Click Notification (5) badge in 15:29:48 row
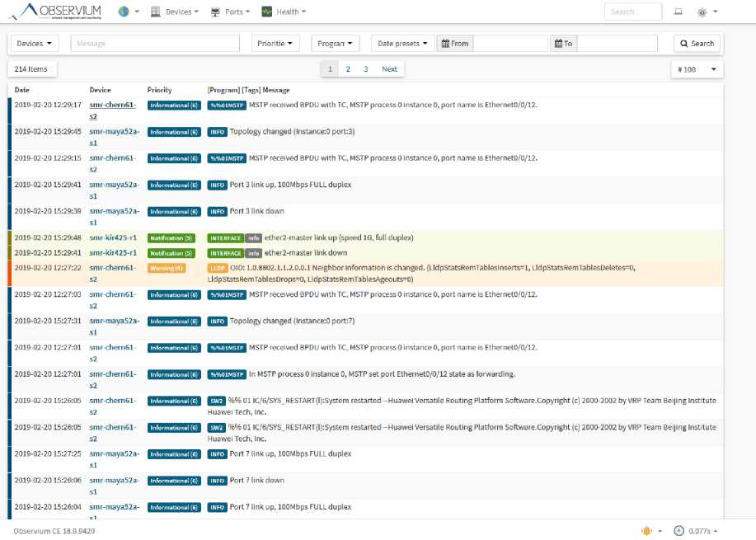Viewport: 756px width, 540px height. coord(171,238)
